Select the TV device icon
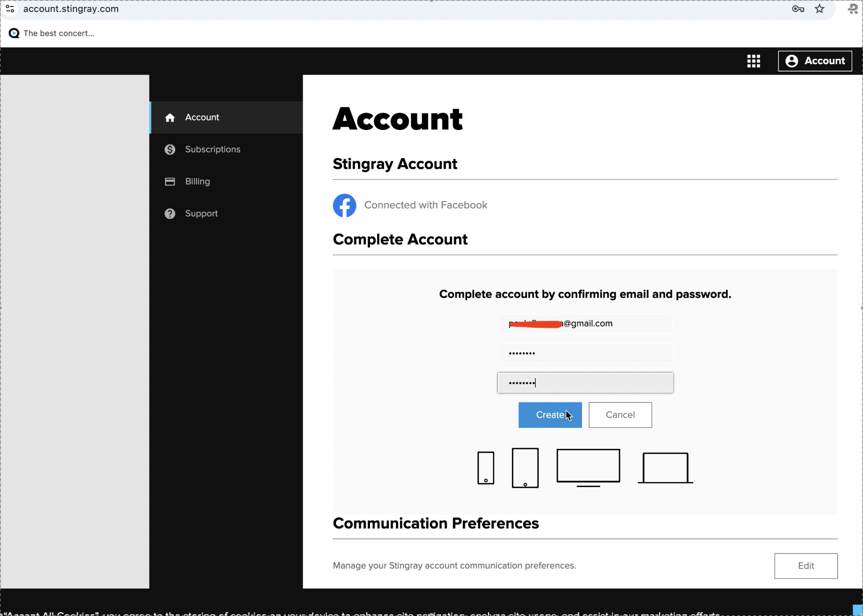 coord(587,466)
